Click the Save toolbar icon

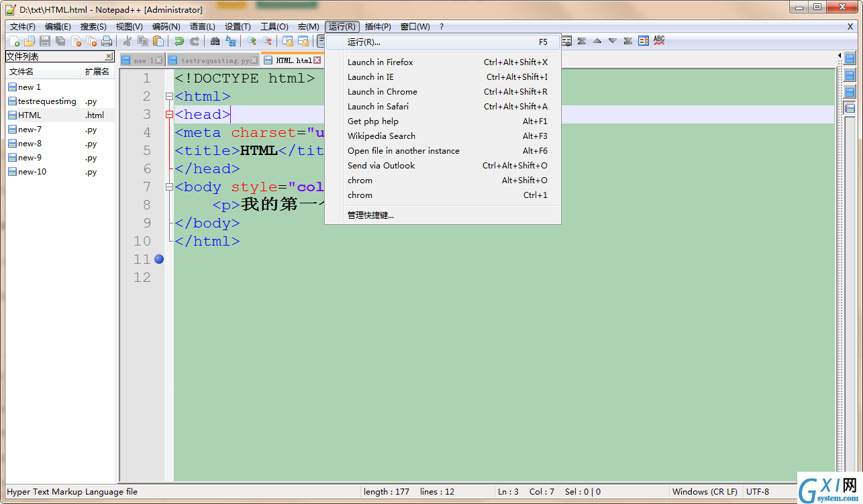[44, 41]
